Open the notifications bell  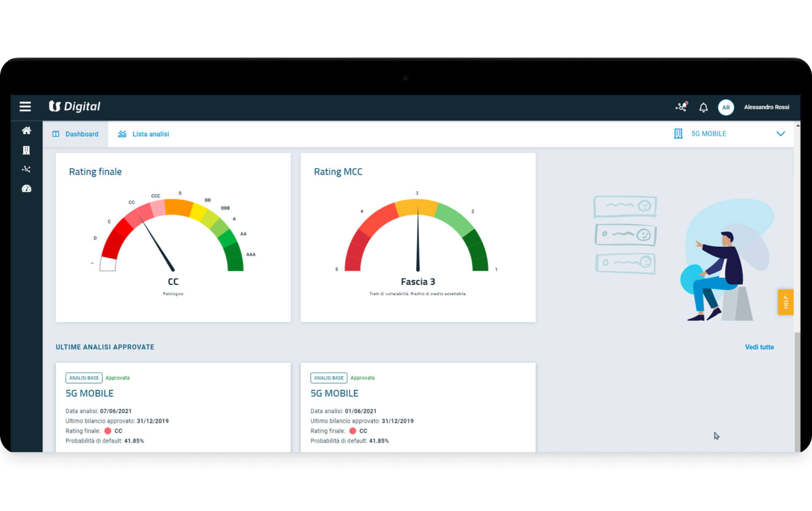click(x=704, y=107)
